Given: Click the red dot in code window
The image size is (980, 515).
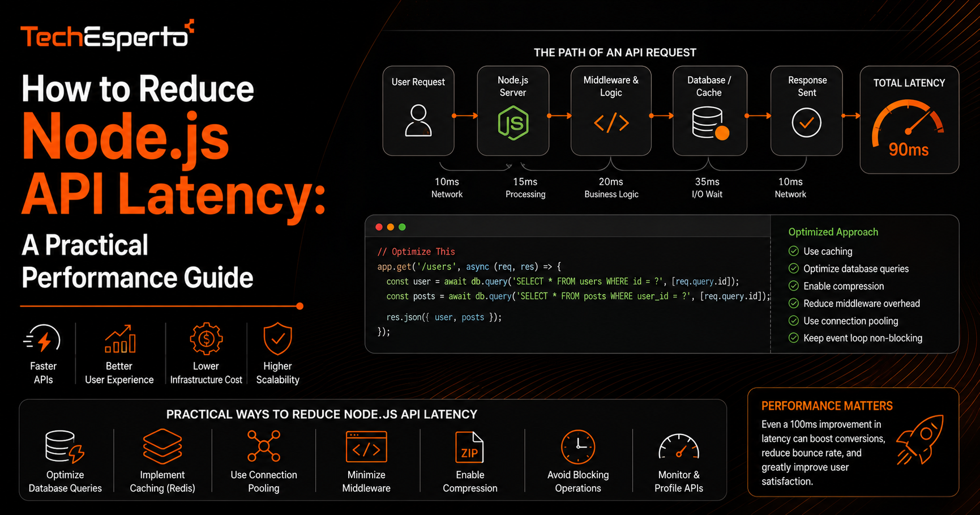Looking at the screenshot, I should point(379,227).
